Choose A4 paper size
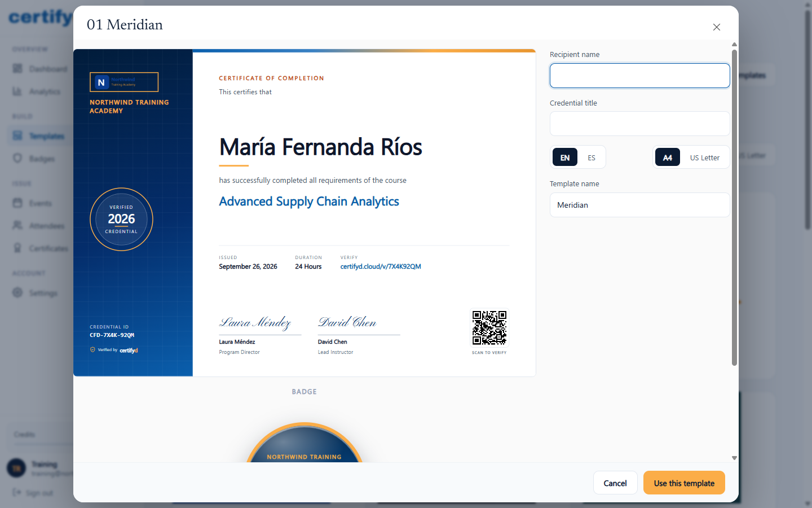 tap(668, 157)
